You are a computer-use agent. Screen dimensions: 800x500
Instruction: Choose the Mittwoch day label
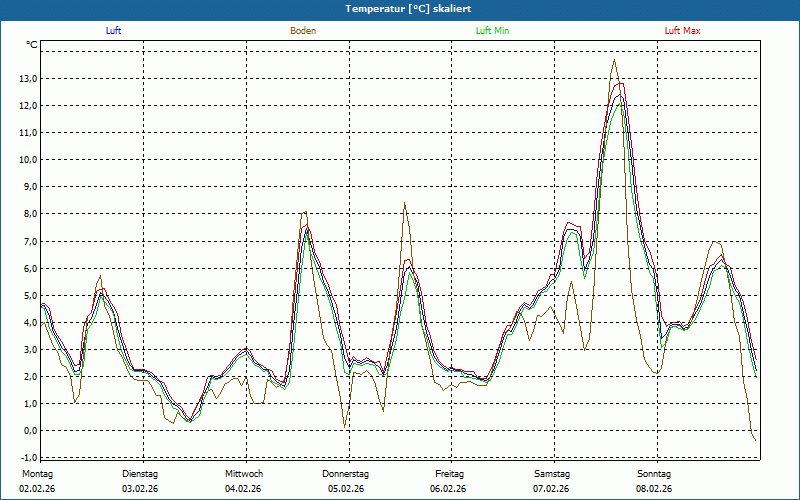coord(244,474)
